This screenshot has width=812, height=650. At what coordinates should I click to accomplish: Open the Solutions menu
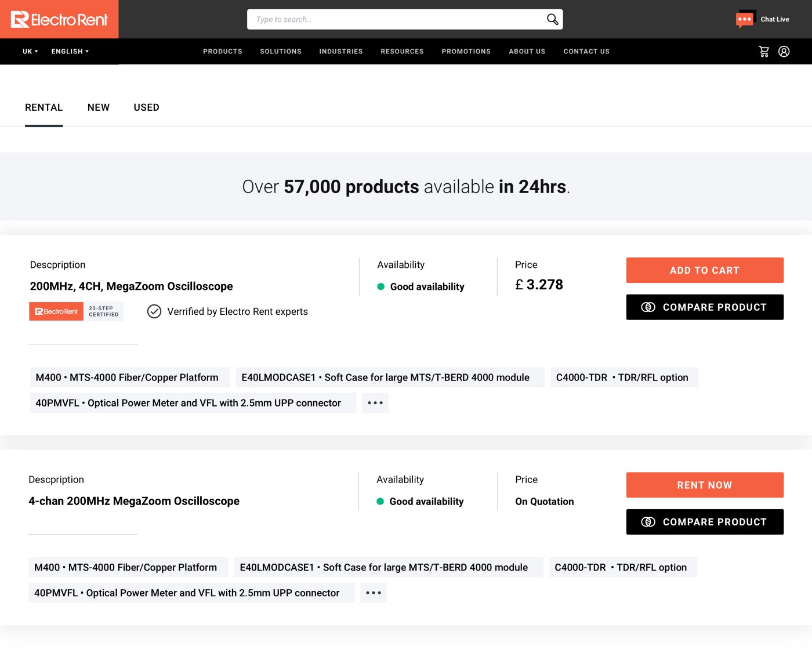pyautogui.click(x=281, y=52)
